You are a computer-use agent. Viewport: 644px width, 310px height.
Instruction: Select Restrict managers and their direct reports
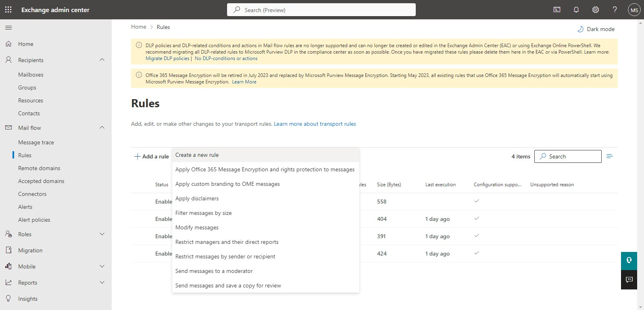[265, 242]
